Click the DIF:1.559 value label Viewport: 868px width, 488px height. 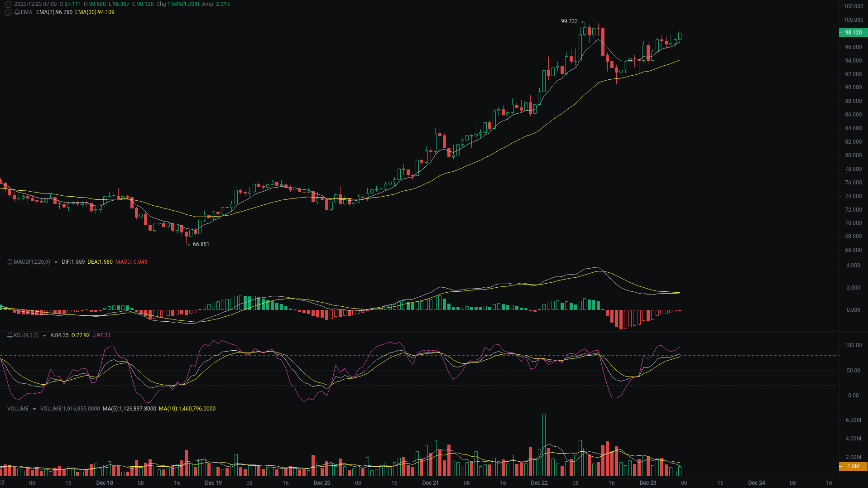(x=73, y=262)
